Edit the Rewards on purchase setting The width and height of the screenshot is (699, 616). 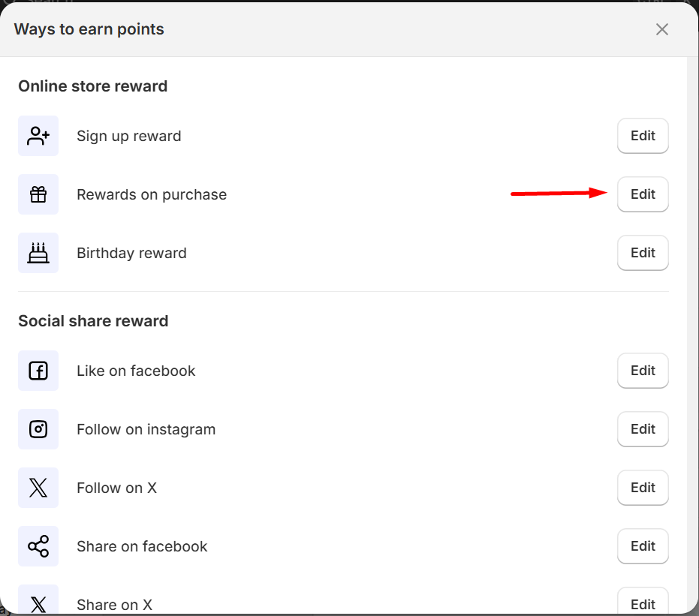tap(643, 194)
